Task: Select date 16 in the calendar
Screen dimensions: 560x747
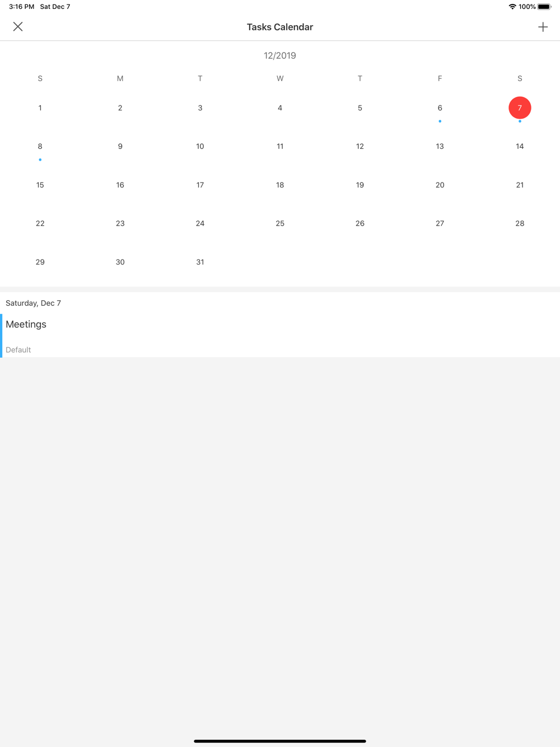Action: (x=120, y=185)
